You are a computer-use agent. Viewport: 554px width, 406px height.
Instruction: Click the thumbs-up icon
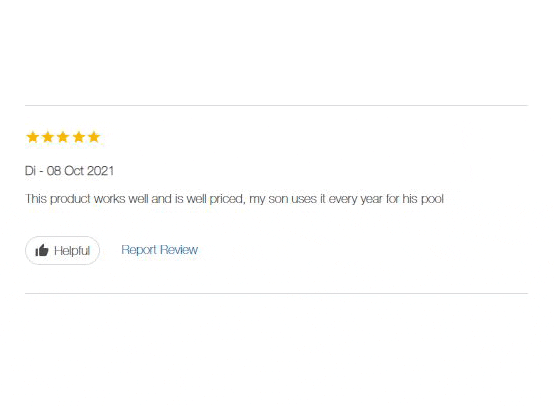42,251
